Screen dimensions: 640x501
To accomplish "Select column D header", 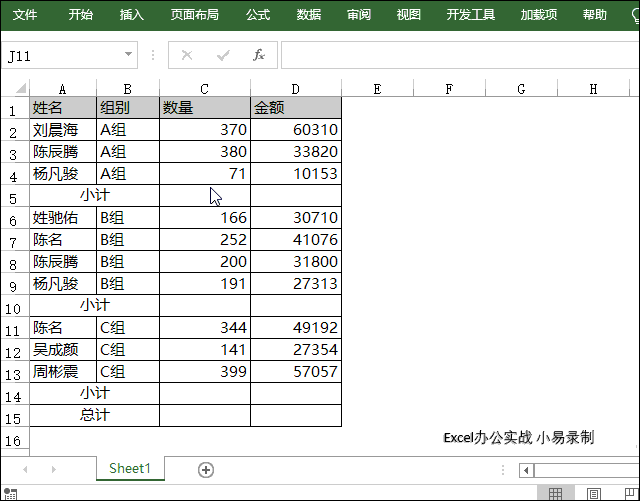I will pyautogui.click(x=296, y=88).
